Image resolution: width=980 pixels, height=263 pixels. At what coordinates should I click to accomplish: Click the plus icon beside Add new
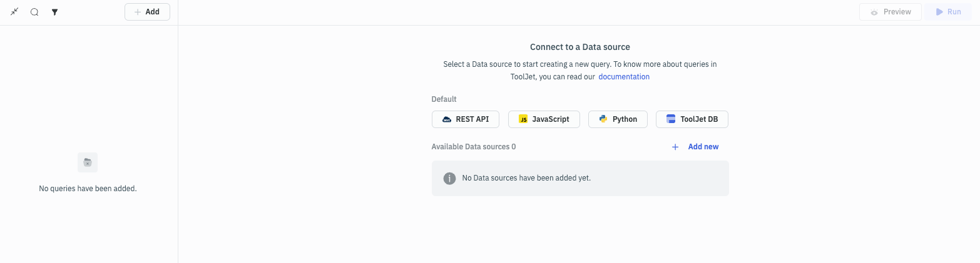[x=675, y=147]
